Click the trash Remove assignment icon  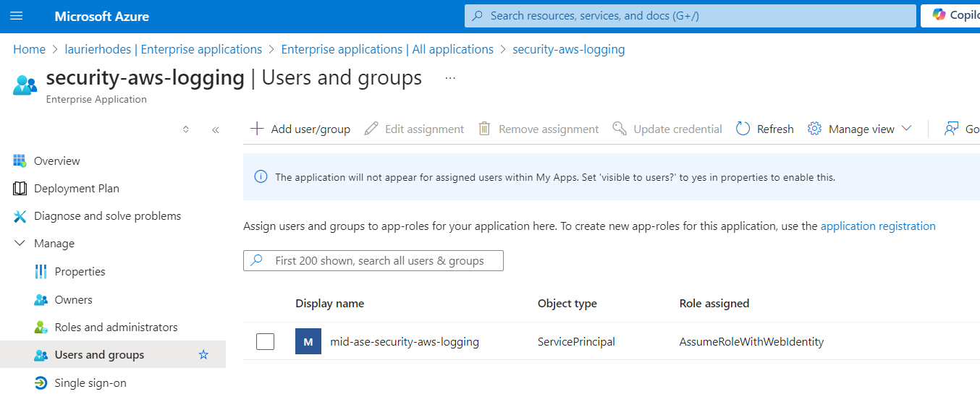pyautogui.click(x=484, y=129)
